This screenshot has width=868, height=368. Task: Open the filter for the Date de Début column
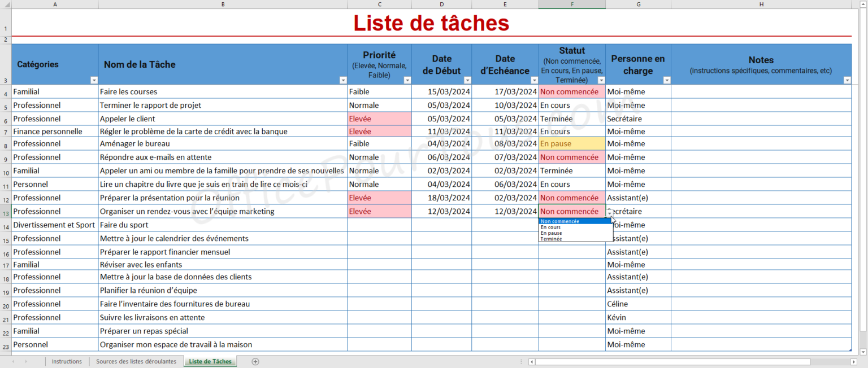pyautogui.click(x=466, y=80)
